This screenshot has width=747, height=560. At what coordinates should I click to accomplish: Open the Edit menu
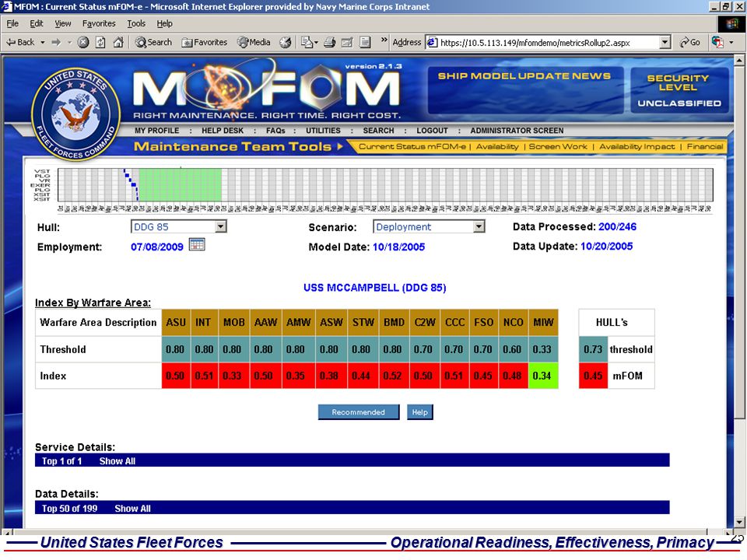pyautogui.click(x=37, y=23)
